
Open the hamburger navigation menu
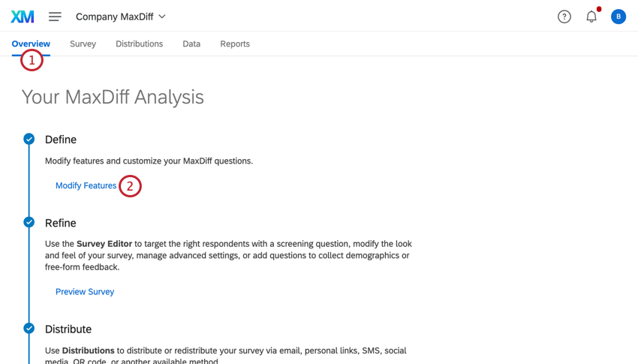point(55,17)
